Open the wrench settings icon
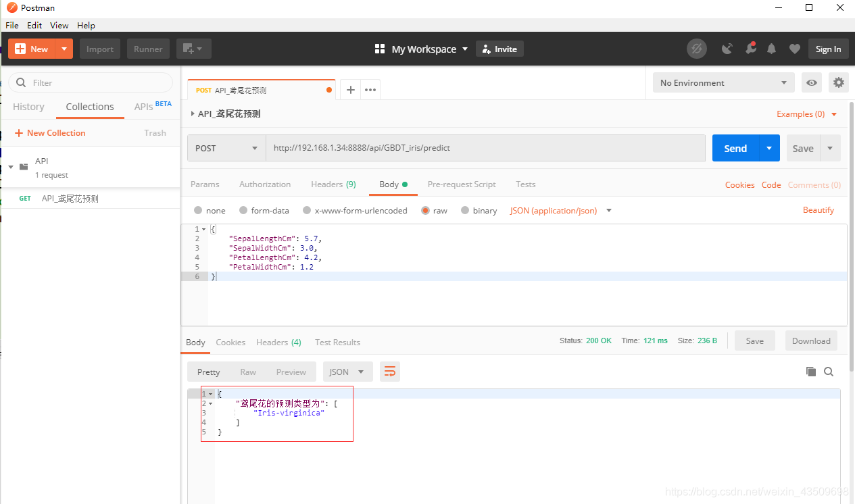855x504 pixels. (x=750, y=49)
